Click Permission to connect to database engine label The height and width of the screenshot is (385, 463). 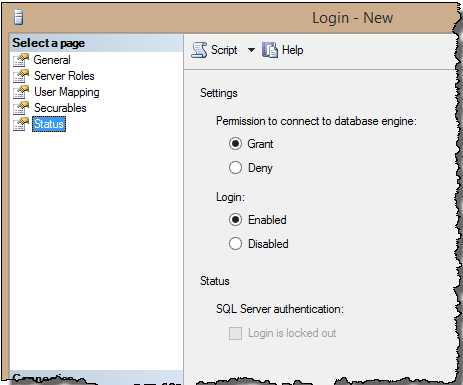point(316,121)
